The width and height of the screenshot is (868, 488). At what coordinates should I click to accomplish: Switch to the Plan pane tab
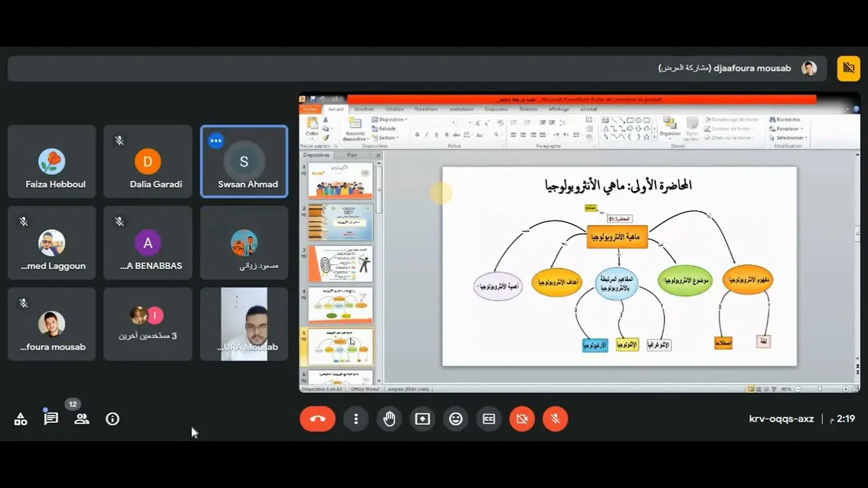352,155
